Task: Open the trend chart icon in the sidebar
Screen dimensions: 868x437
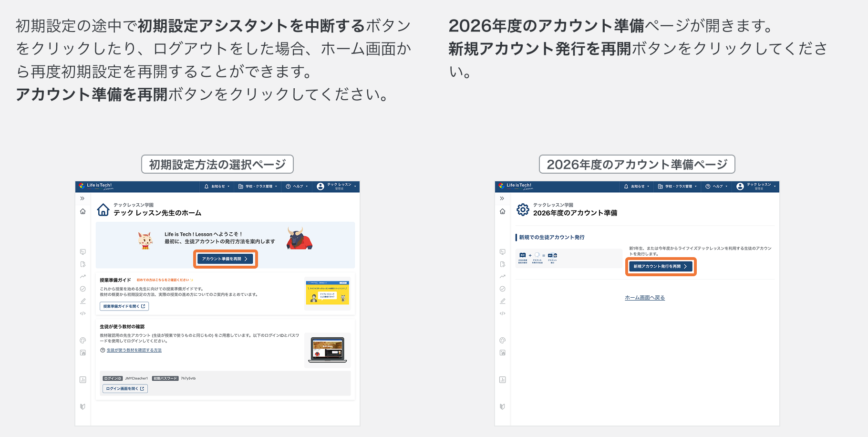Action: click(x=82, y=277)
